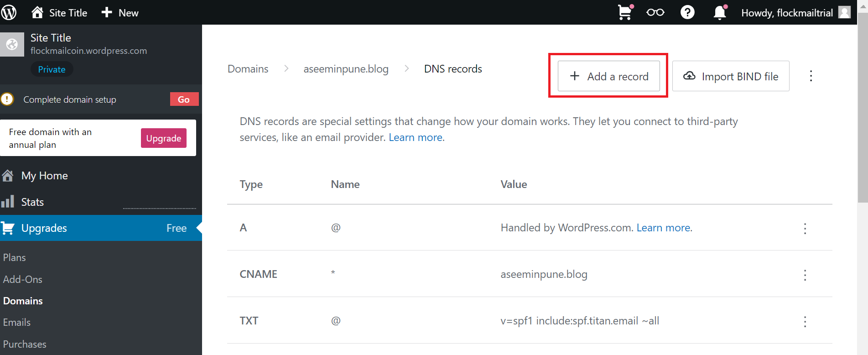Click the CNAME type cell
The height and width of the screenshot is (355, 868).
coord(259,274)
